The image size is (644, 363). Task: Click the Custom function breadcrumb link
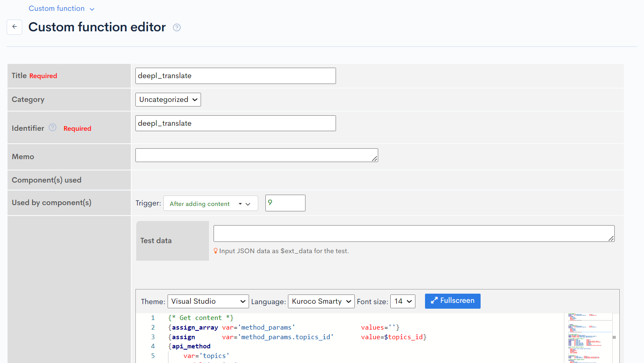tap(57, 8)
